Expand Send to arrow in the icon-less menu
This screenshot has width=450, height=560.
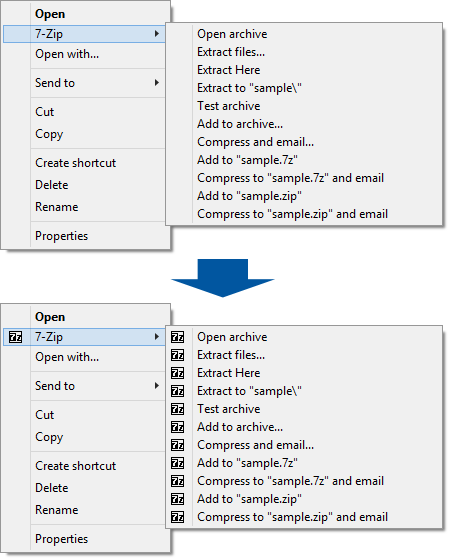pyautogui.click(x=156, y=83)
